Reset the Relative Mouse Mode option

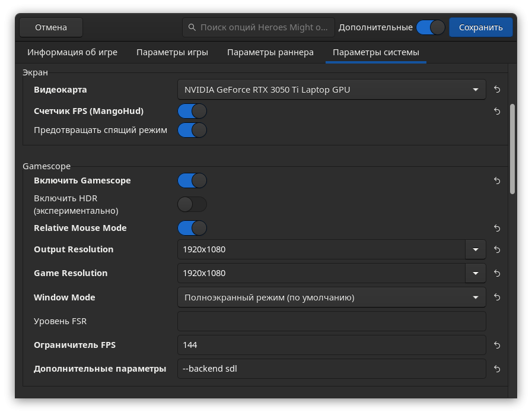coord(497,228)
